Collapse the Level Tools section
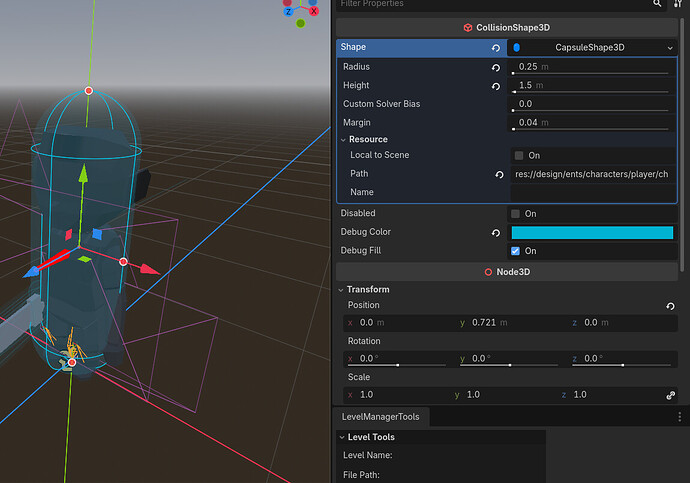Image resolution: width=690 pixels, height=483 pixels. (x=342, y=437)
